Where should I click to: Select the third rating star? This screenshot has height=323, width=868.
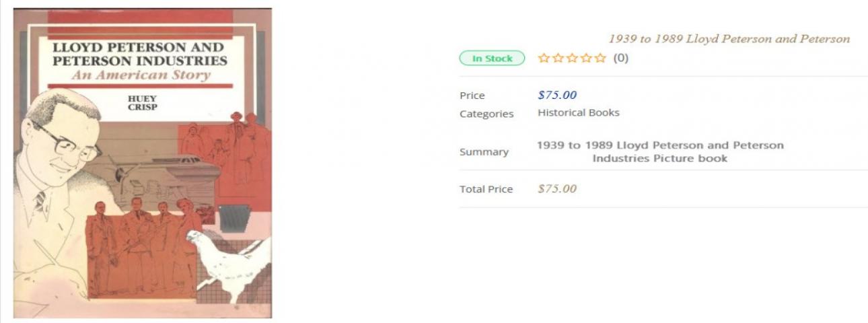[572, 59]
